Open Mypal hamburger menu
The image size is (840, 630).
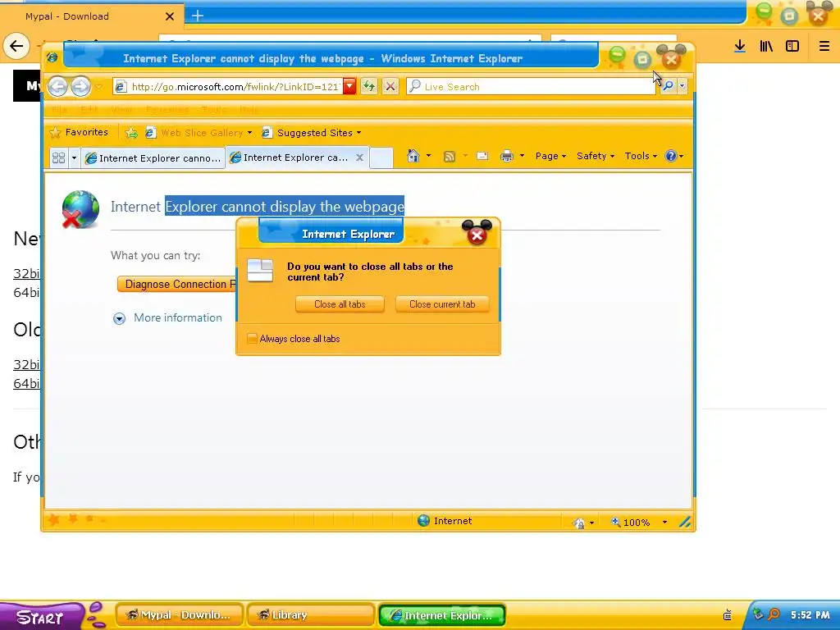(824, 46)
